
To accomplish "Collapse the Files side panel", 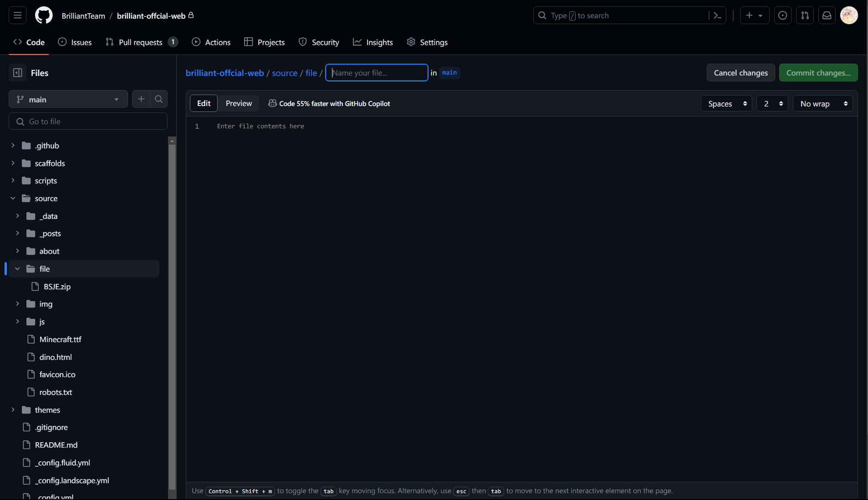I will (18, 73).
